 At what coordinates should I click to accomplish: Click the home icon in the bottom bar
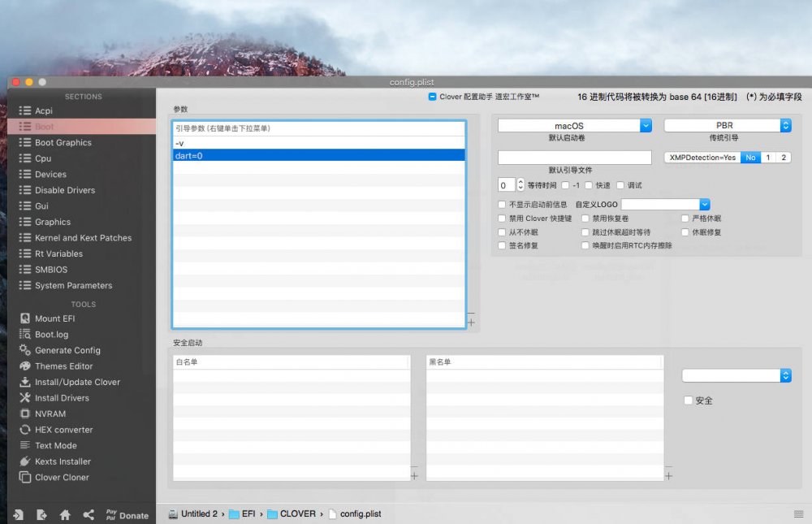pos(65,515)
